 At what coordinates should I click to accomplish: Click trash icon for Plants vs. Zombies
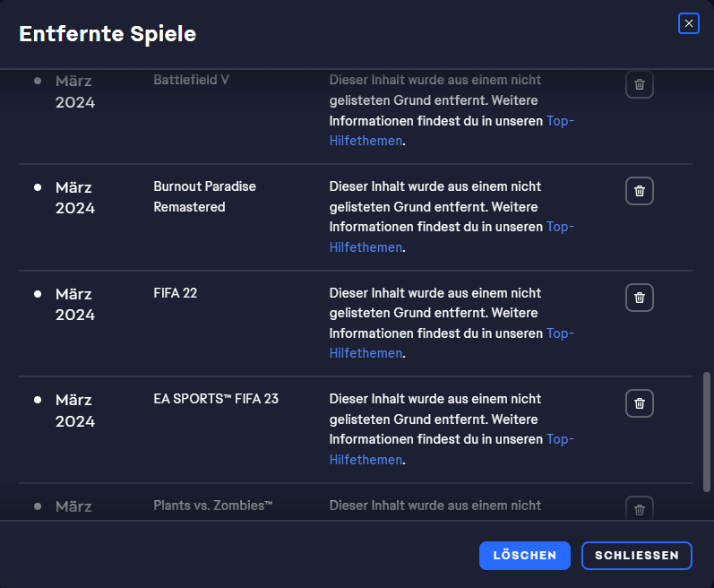point(639,509)
